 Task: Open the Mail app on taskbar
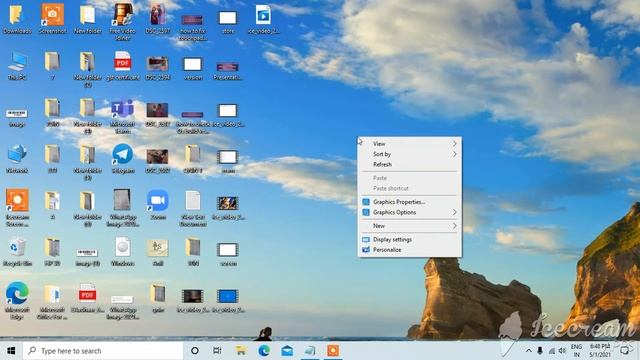pyautogui.click(x=287, y=351)
